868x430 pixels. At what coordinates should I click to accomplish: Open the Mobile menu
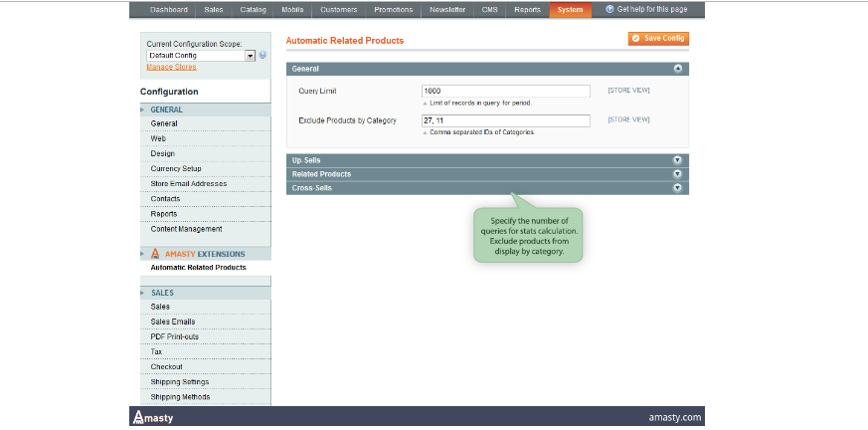(x=292, y=9)
